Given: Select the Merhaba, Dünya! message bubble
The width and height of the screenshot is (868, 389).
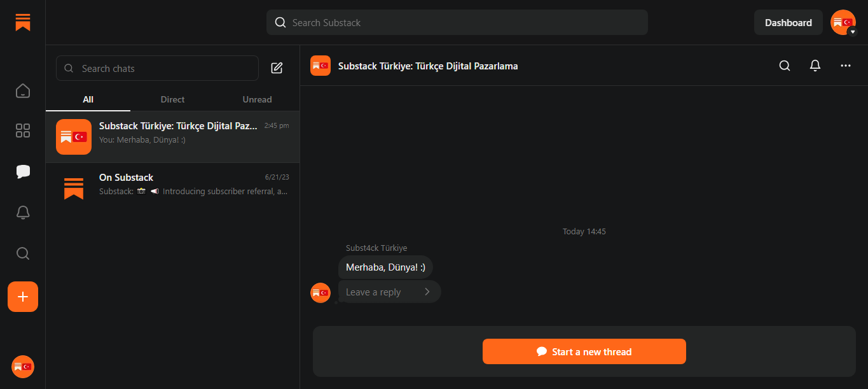Looking at the screenshot, I should [x=385, y=267].
